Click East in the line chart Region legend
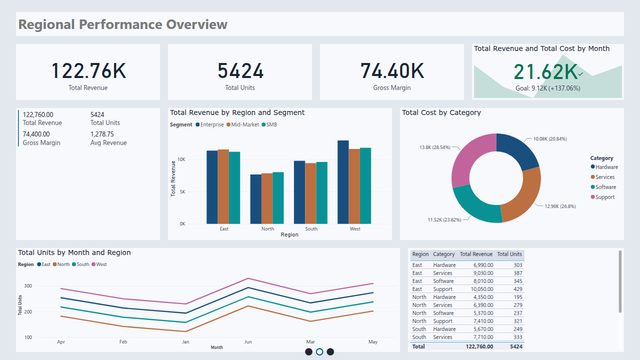This screenshot has width=640, height=360. 44,264
